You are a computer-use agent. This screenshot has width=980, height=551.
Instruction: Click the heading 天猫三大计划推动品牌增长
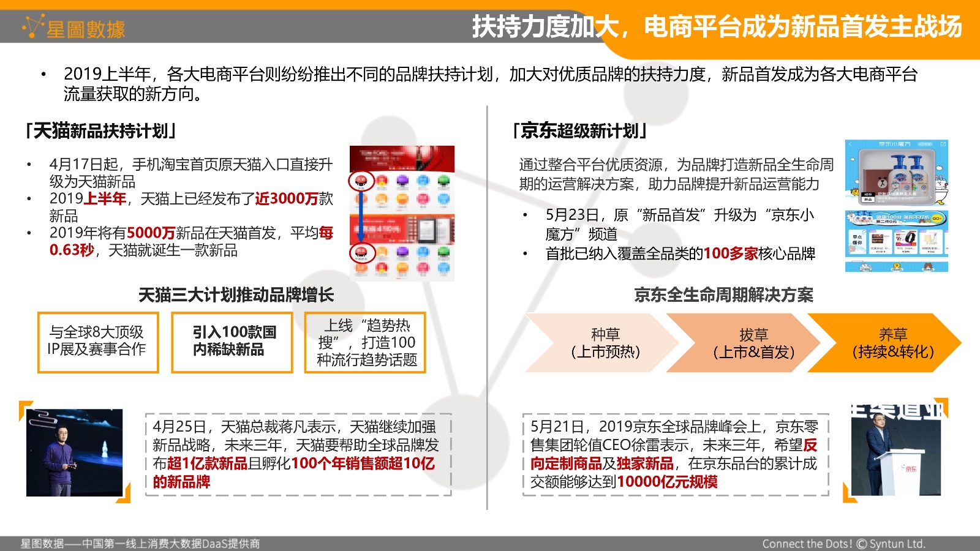tap(236, 295)
